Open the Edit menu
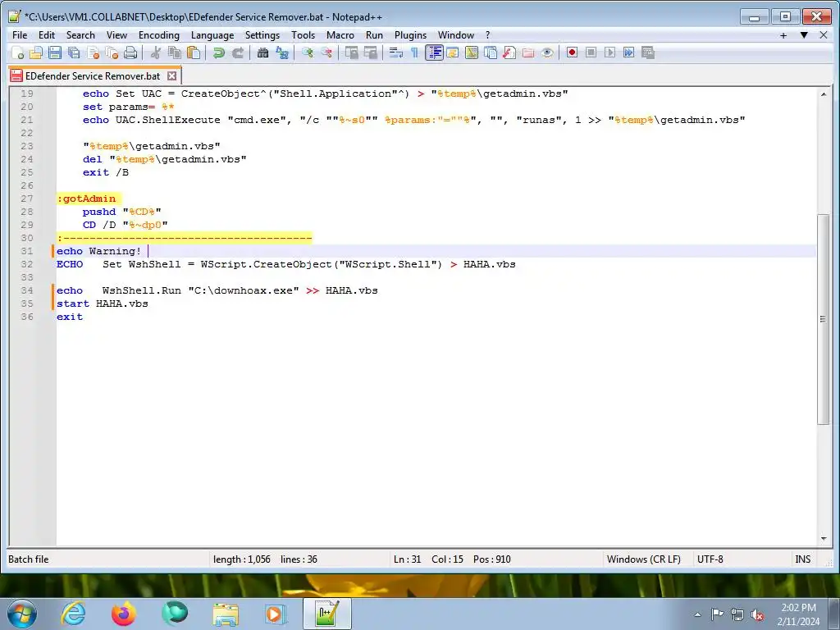This screenshot has height=630, width=840. click(x=47, y=35)
